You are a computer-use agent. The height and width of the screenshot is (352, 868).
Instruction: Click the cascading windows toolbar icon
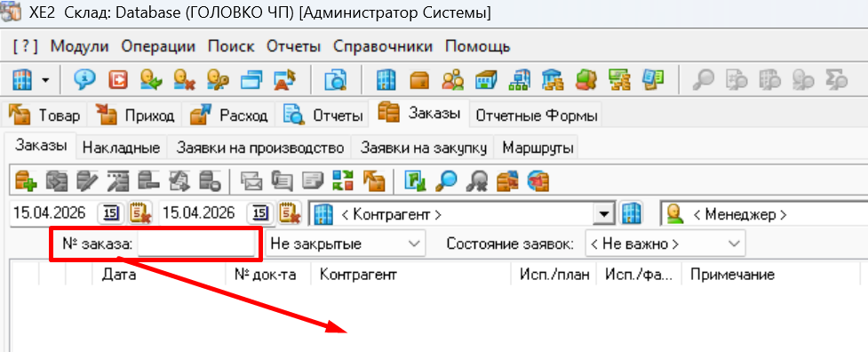(251, 80)
